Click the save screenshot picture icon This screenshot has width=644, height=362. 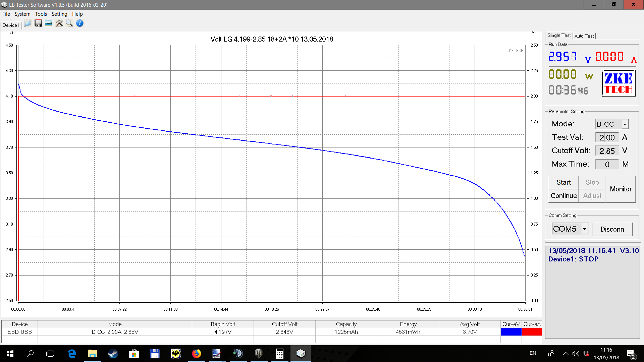(x=49, y=23)
